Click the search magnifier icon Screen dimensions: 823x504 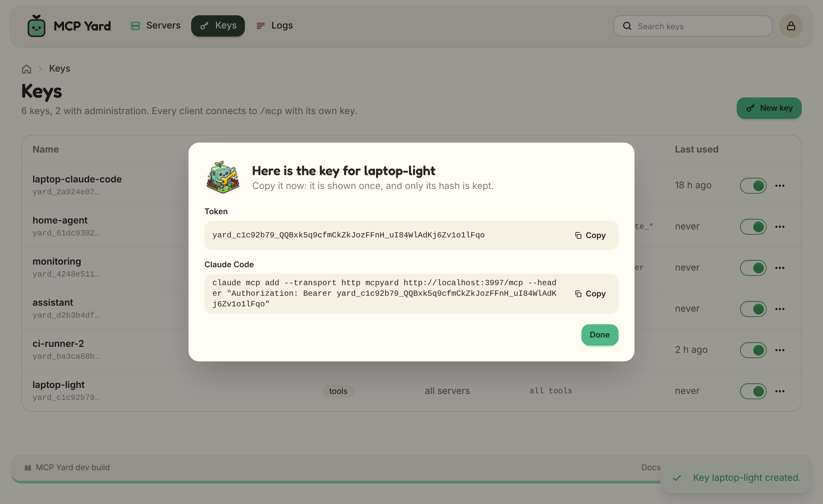(627, 26)
